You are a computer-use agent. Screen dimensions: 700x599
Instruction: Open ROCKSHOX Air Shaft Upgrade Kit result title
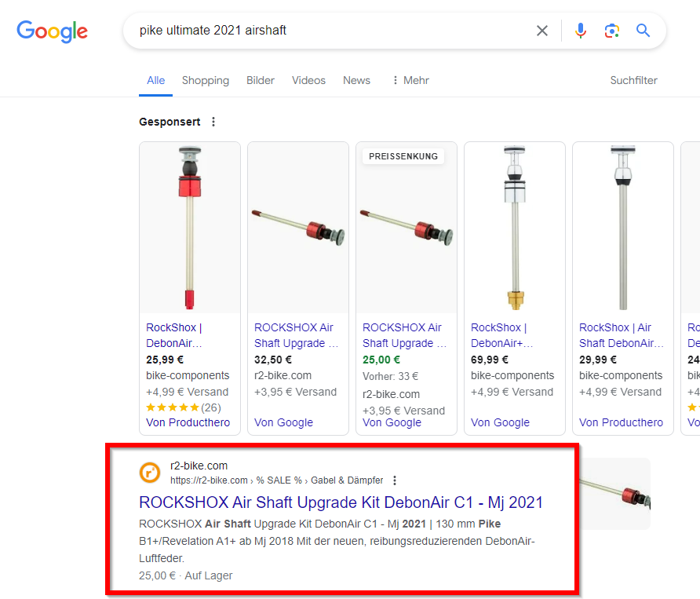(x=341, y=502)
